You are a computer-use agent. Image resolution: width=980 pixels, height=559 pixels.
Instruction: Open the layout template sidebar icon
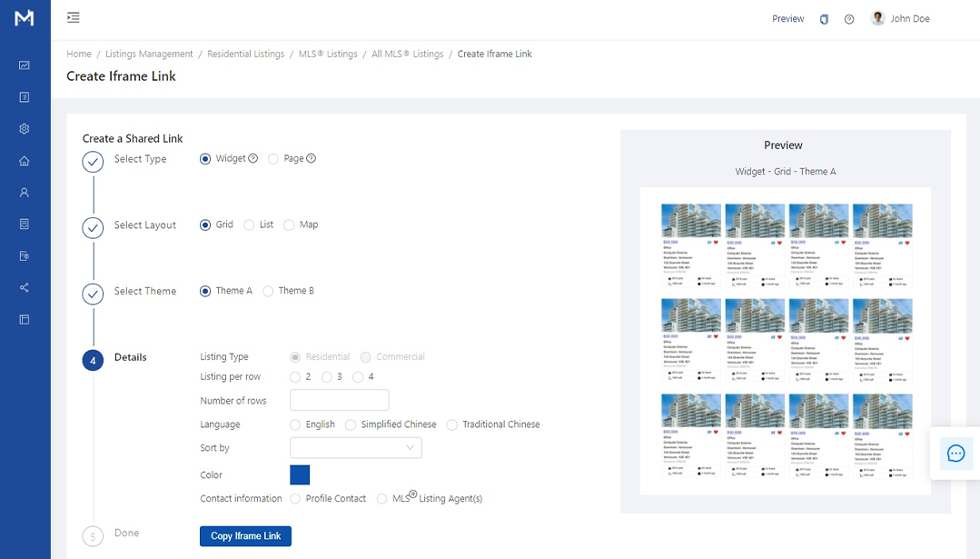coord(25,320)
